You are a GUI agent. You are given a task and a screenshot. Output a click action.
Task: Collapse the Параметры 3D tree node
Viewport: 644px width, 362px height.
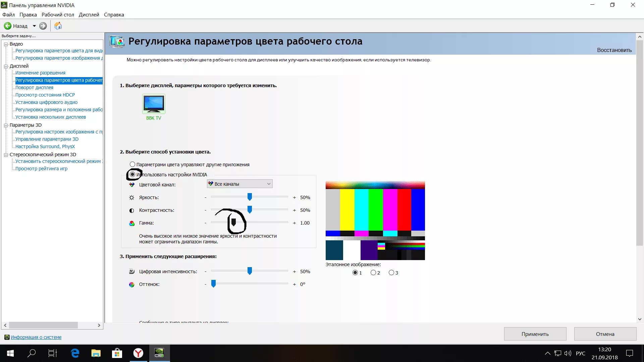[x=6, y=125]
